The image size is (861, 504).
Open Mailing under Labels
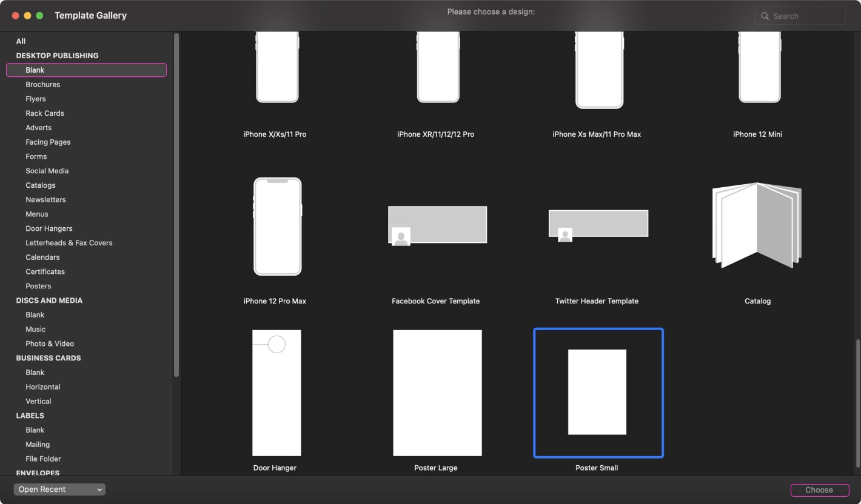(38, 444)
